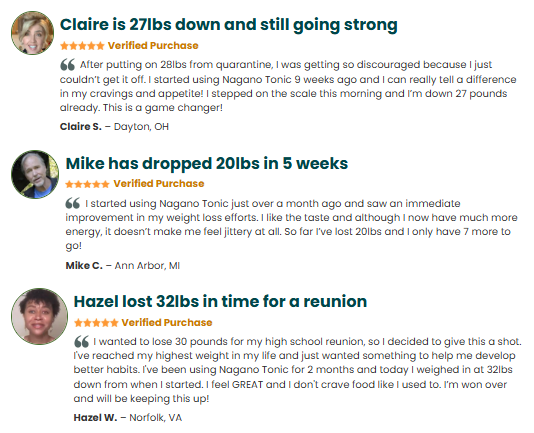Click Verified Purchase label for Mike
This screenshot has height=433, width=534.
pos(159,184)
